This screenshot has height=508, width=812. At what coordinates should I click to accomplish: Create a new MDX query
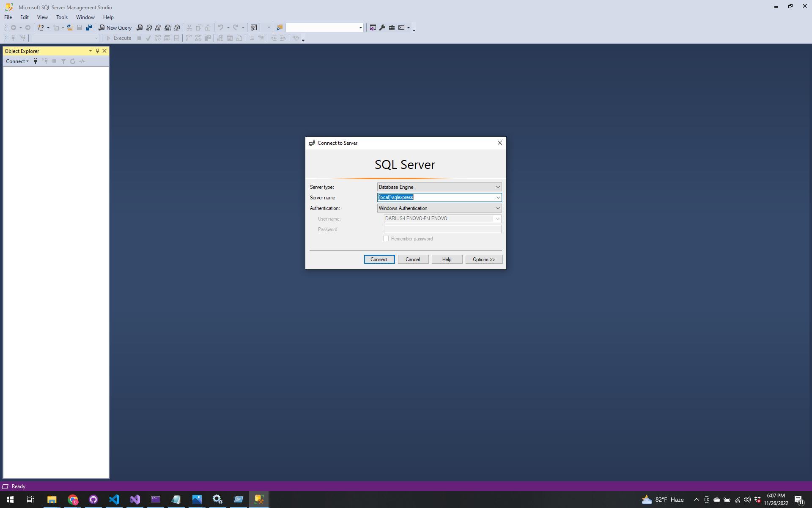point(149,28)
